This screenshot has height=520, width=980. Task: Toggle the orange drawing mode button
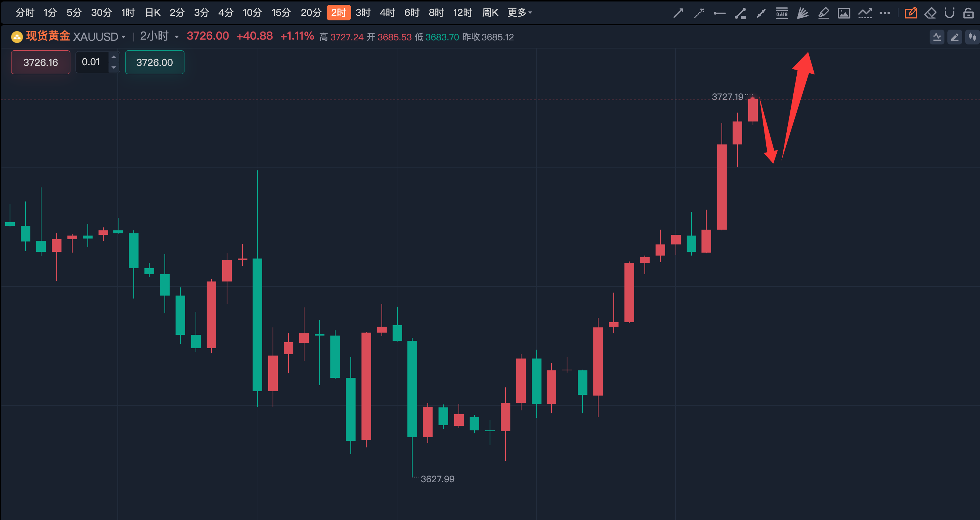click(911, 13)
